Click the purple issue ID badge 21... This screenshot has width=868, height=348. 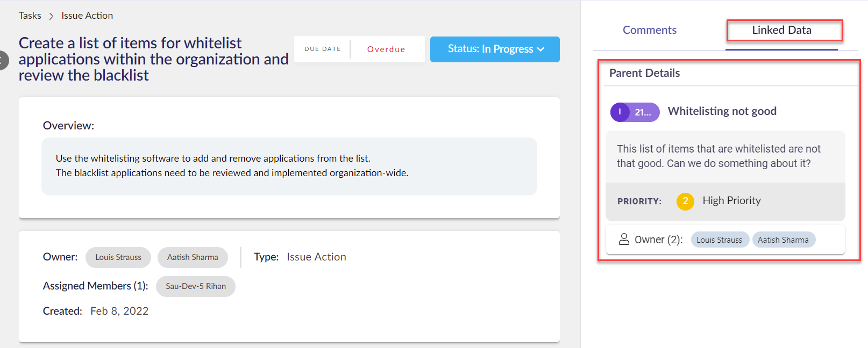click(x=635, y=112)
